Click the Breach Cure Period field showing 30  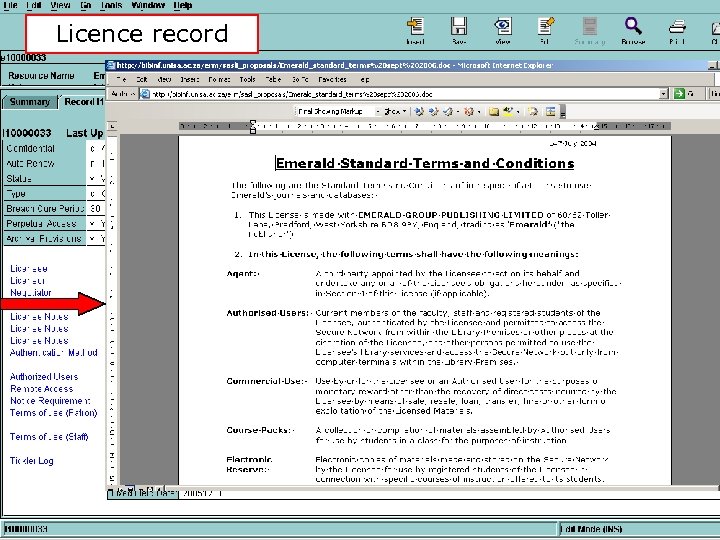point(96,208)
